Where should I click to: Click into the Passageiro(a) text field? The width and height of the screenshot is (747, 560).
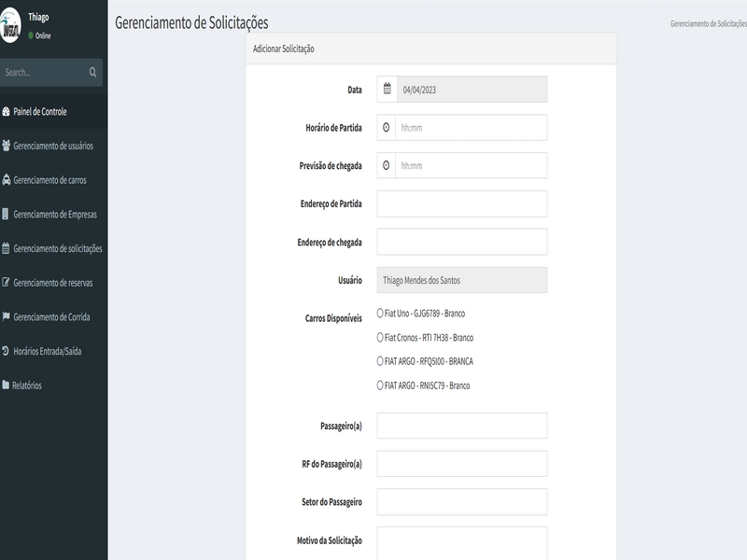point(461,426)
